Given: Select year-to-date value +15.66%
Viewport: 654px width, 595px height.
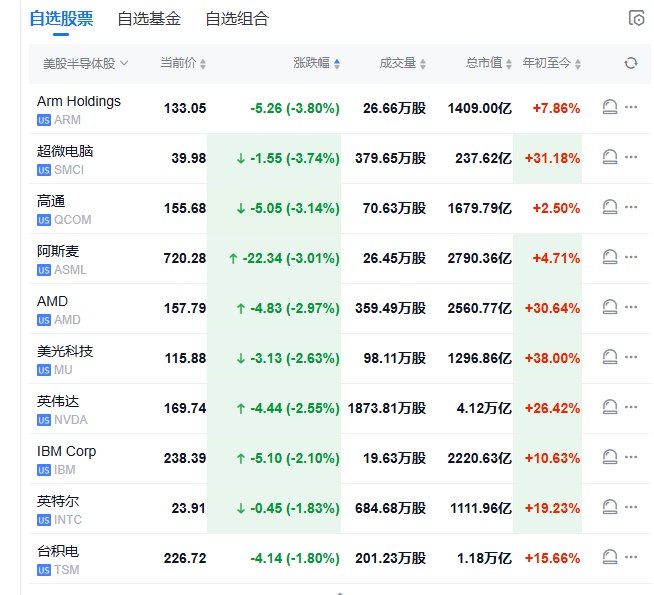Looking at the screenshot, I should click(552, 558).
